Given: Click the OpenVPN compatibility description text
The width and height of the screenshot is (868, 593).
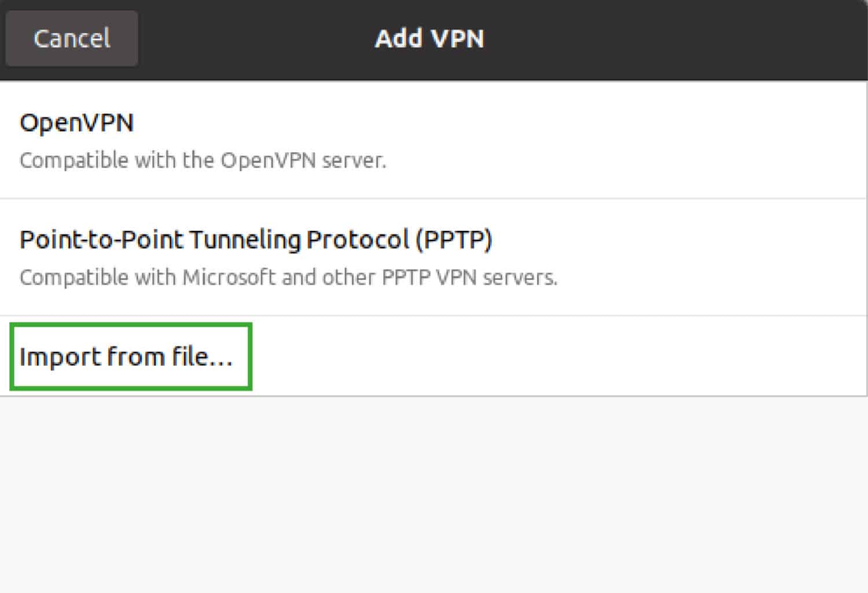Looking at the screenshot, I should pyautogui.click(x=204, y=160).
